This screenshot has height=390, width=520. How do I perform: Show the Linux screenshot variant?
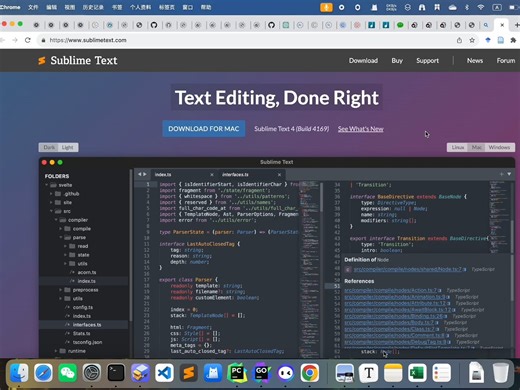458,147
